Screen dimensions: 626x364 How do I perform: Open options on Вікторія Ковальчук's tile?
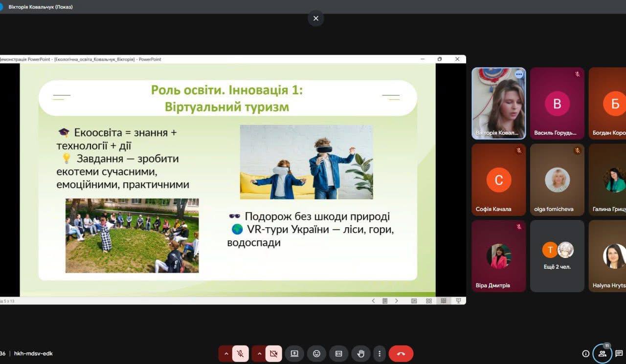click(x=519, y=74)
